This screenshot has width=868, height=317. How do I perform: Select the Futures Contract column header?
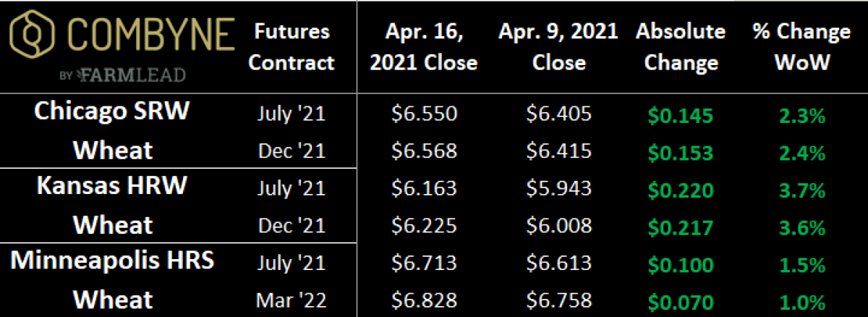292,47
